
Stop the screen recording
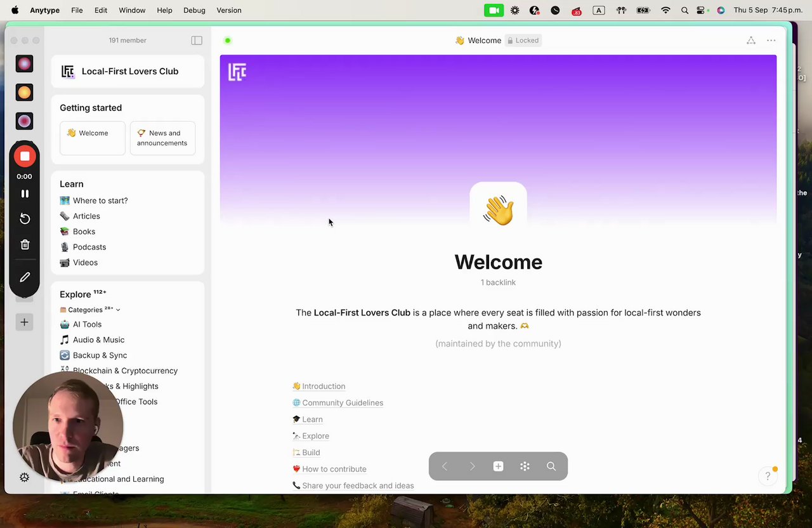point(25,156)
